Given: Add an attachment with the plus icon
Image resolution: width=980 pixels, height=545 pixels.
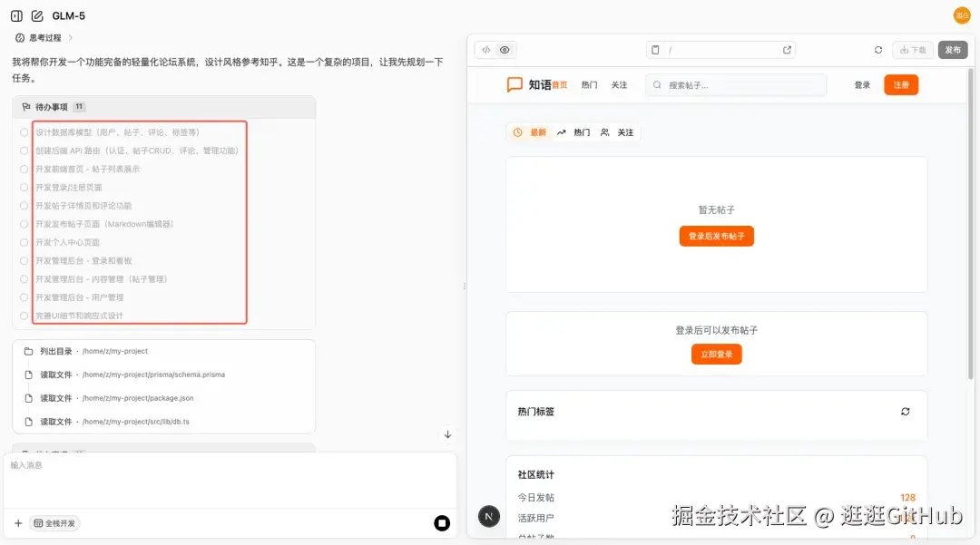Looking at the screenshot, I should (18, 523).
